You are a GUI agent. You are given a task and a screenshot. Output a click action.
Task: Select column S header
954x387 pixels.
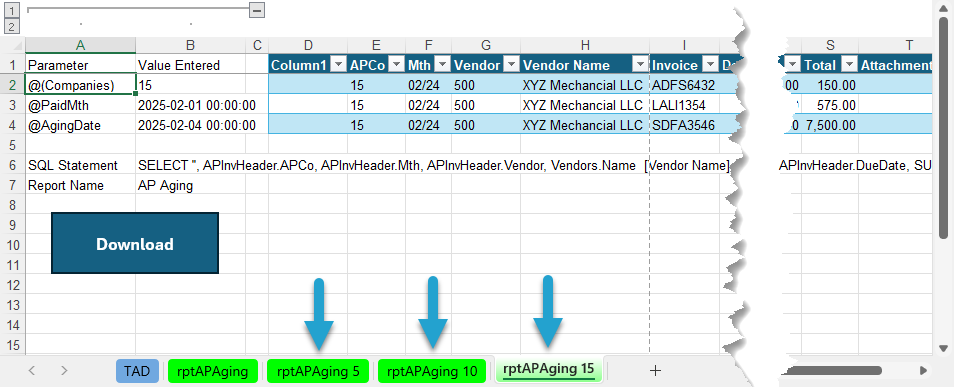830,45
